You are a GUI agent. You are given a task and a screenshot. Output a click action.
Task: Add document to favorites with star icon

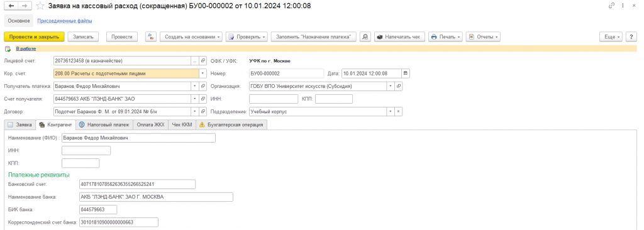coord(40,6)
